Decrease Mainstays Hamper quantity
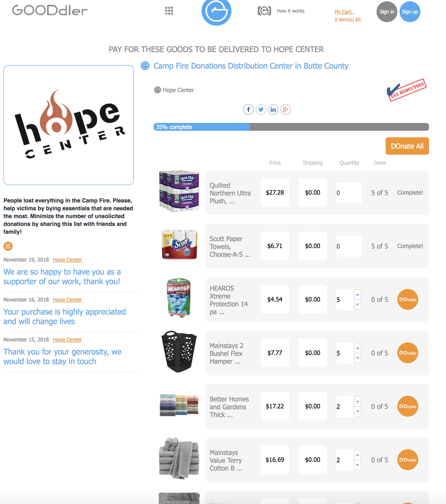Screen dimensions: 446x504 [358, 358]
